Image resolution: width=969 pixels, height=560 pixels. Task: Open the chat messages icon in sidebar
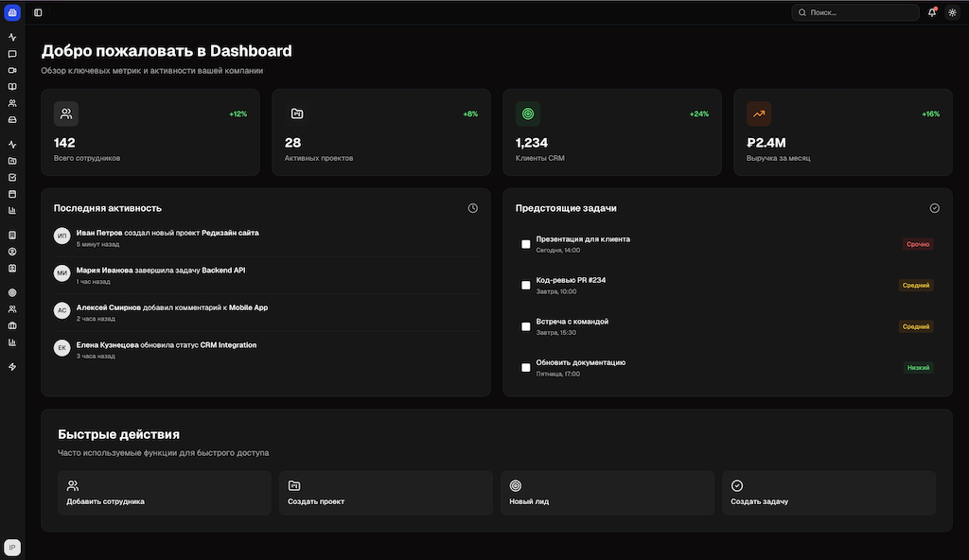[12, 54]
